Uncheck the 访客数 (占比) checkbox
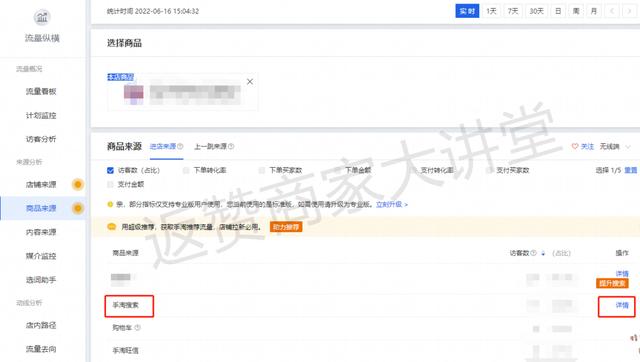640x362 pixels. coord(110,170)
